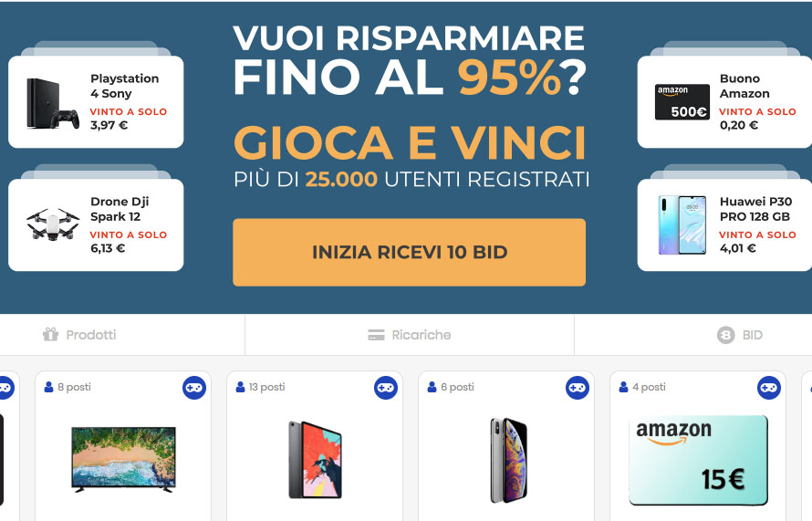The image size is (812, 521).
Task: Click the credit card icon beside Ricariche
Action: pos(376,335)
